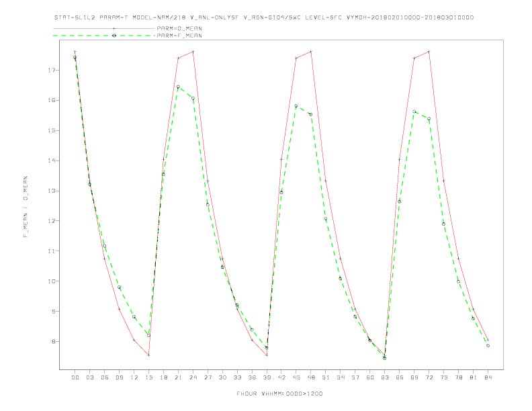Click x-axis tick label 69
This screenshot has height=411, width=532.
pos(414,377)
